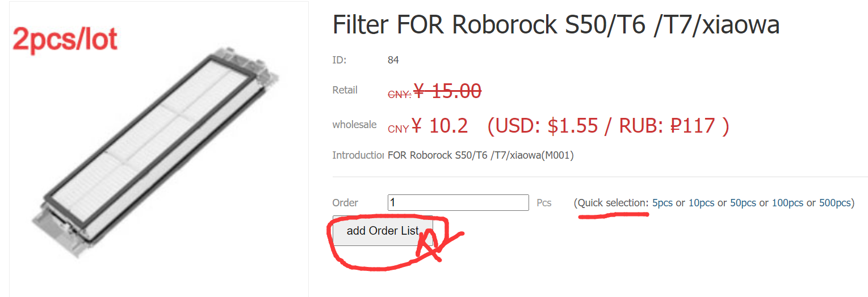Choose the 500pcs quick quantity link
Viewport: 868px width, 297px height.
[x=835, y=203]
